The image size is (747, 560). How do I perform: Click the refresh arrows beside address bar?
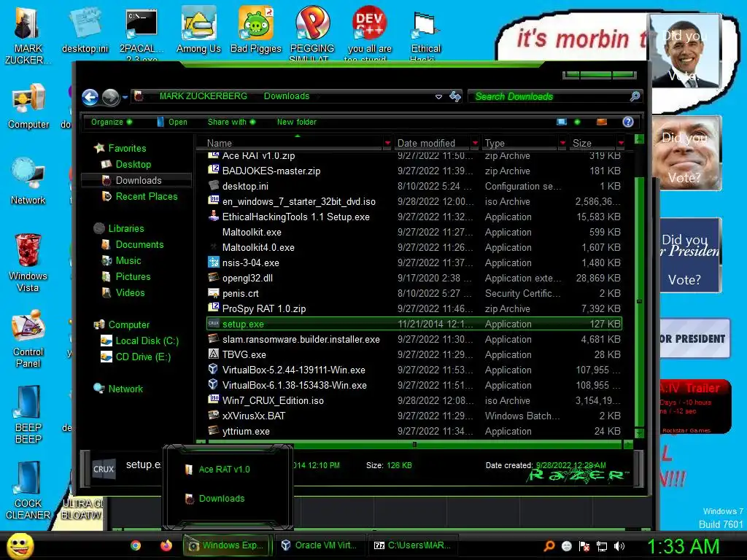455,97
